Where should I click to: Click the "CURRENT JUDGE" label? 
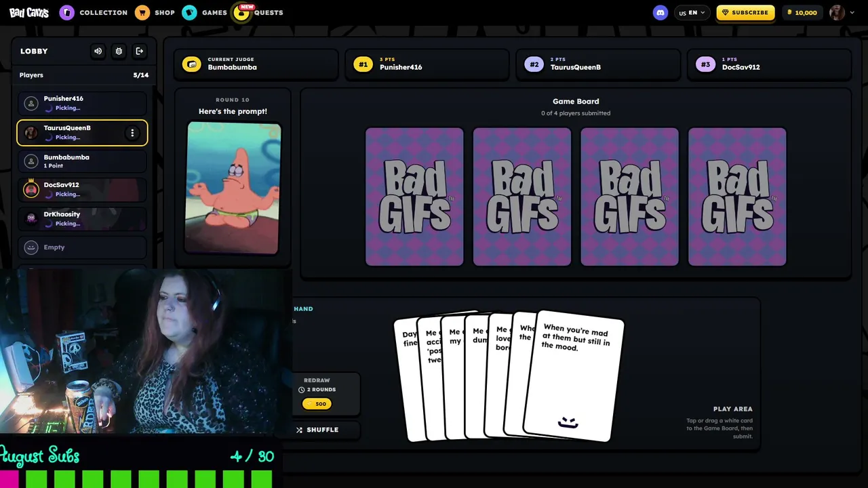[x=232, y=60]
